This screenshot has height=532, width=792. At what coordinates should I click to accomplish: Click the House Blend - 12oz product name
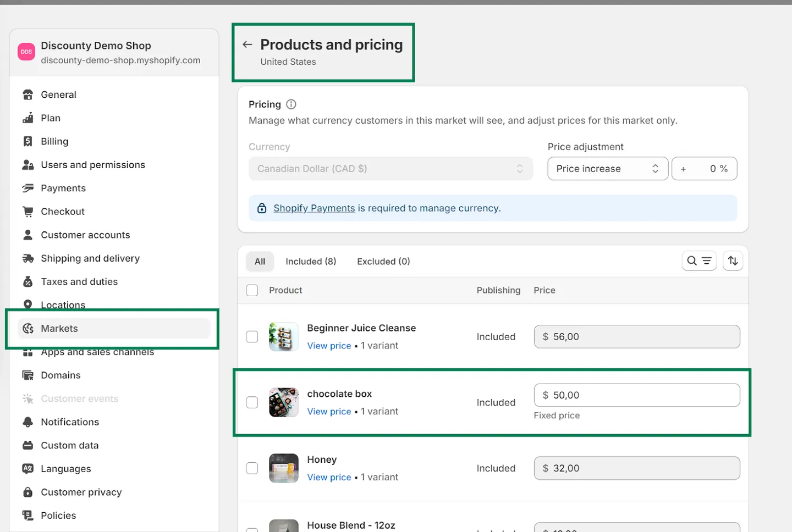[x=351, y=525]
